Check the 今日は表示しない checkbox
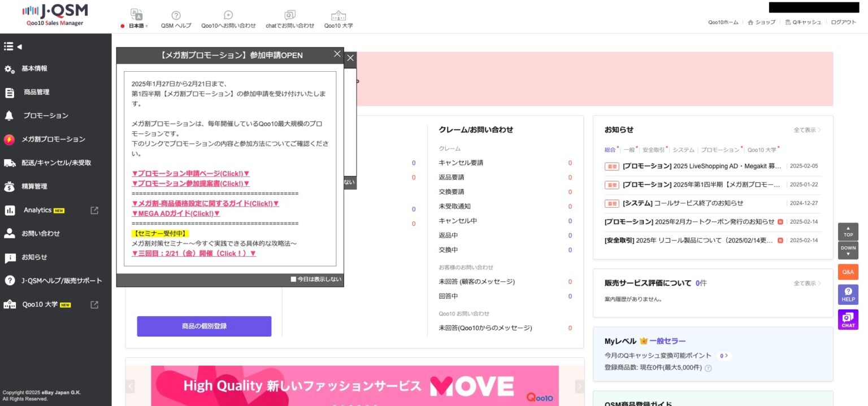The image size is (868, 406). click(293, 278)
